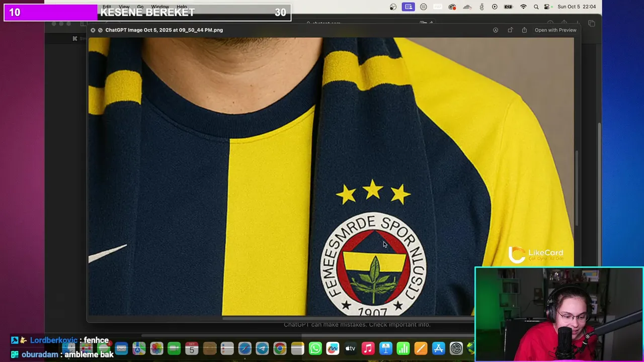644x362 pixels.
Task: Open the Go menu
Action: (140, 7)
